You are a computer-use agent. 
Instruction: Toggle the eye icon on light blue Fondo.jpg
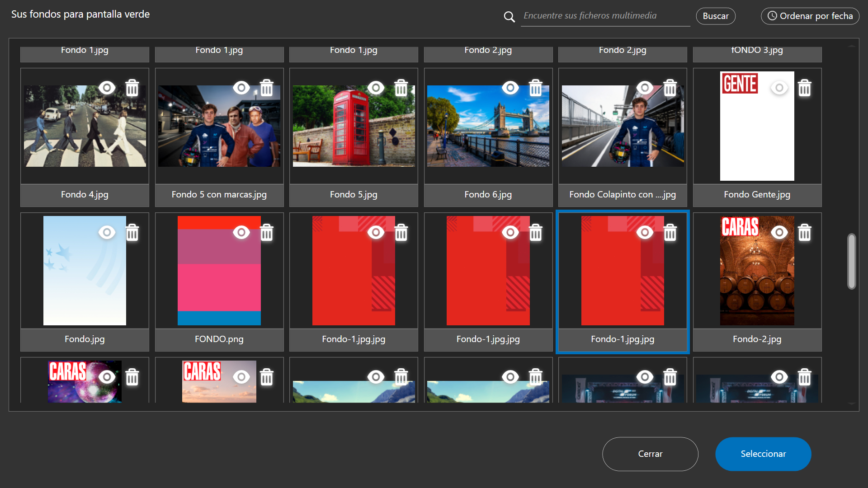pyautogui.click(x=107, y=232)
